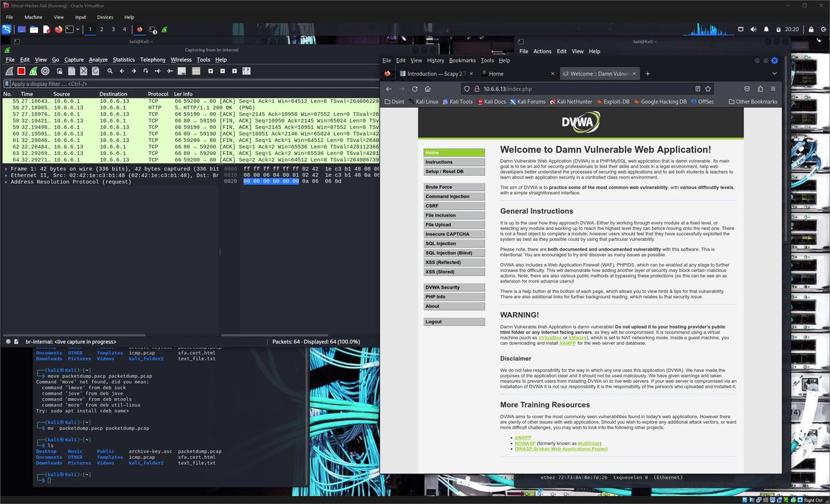The height and width of the screenshot is (504, 830).
Task: Click the volume icon in Kali tray
Action: pos(753,30)
